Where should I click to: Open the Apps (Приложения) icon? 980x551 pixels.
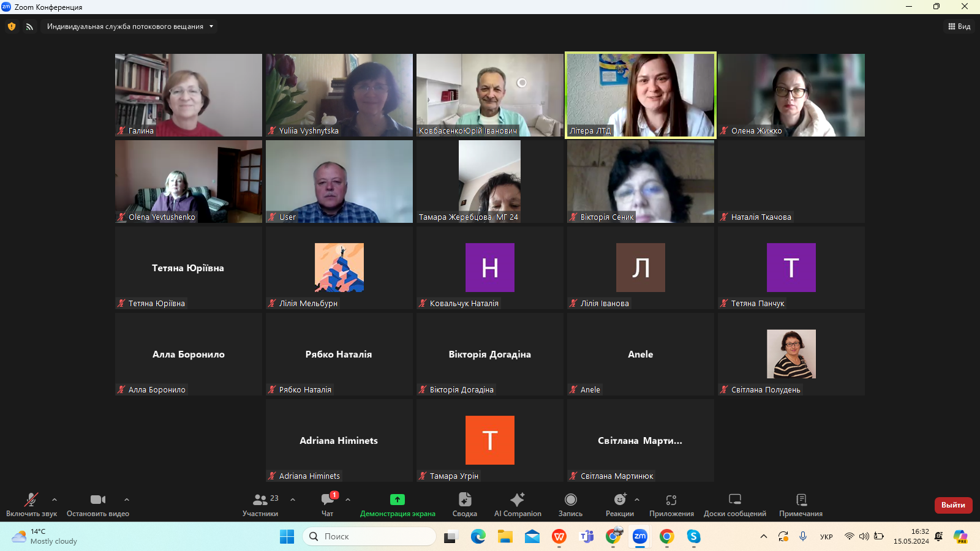[671, 500]
